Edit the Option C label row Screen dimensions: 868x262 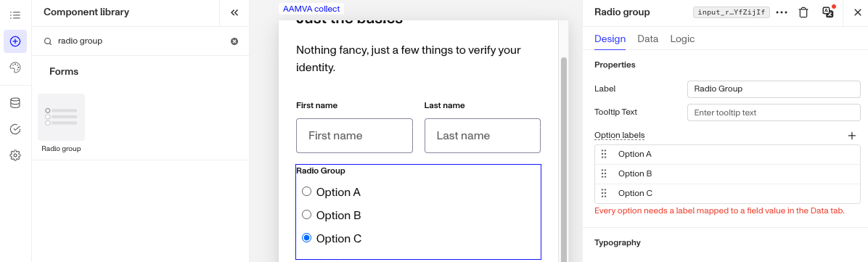(727, 193)
